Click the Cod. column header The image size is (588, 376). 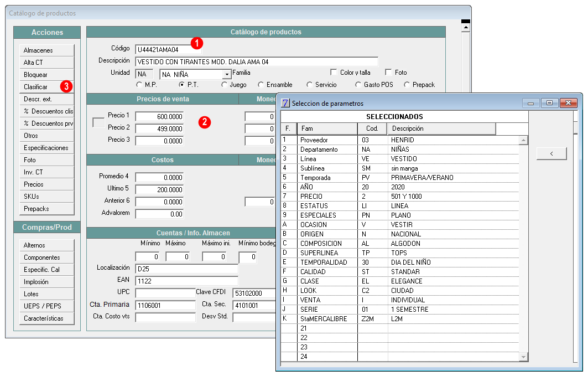(x=372, y=128)
